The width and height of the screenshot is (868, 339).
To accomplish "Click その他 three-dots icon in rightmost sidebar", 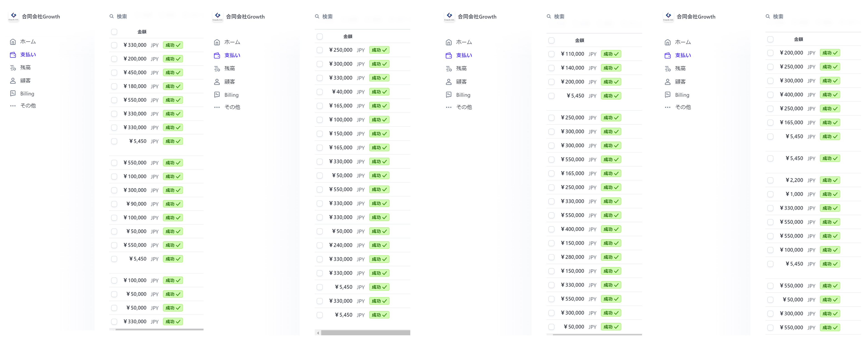I will 667,107.
